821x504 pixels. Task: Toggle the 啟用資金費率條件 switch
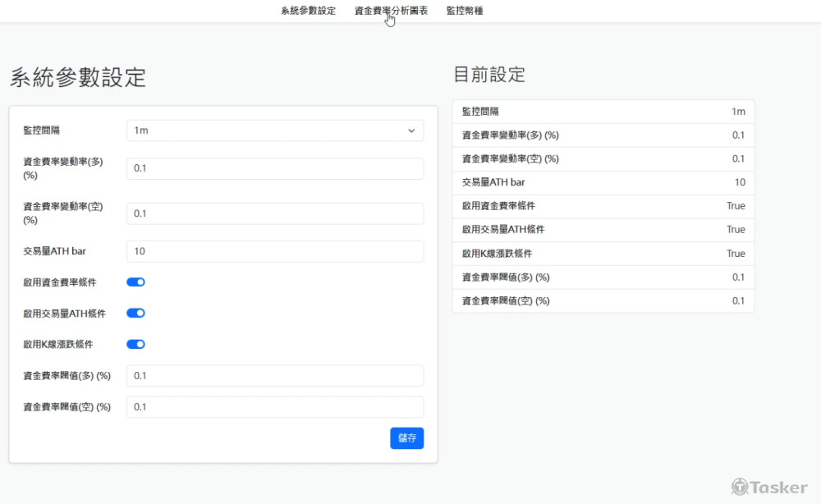[135, 282]
